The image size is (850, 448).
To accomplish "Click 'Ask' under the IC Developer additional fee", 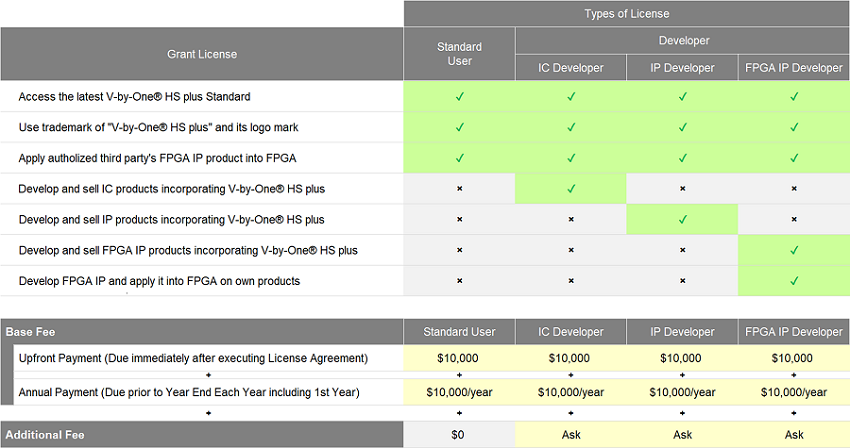I will 571,435.
